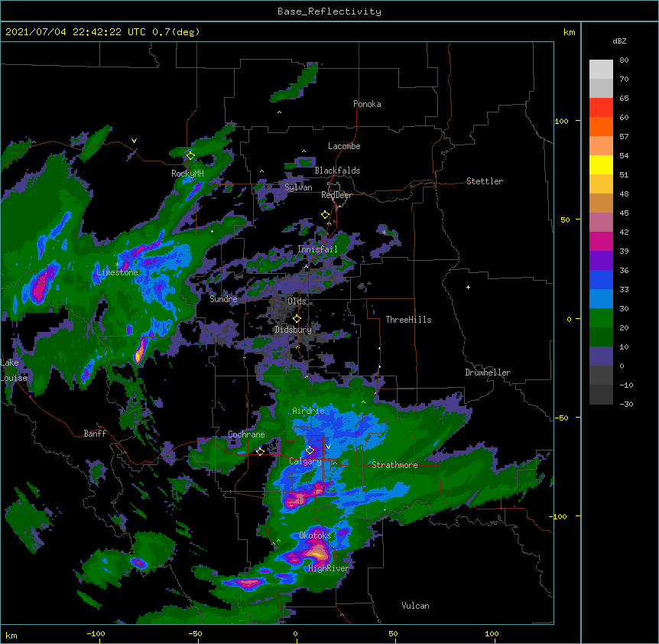Click the 50 tick on the horizontal axis

(393, 633)
